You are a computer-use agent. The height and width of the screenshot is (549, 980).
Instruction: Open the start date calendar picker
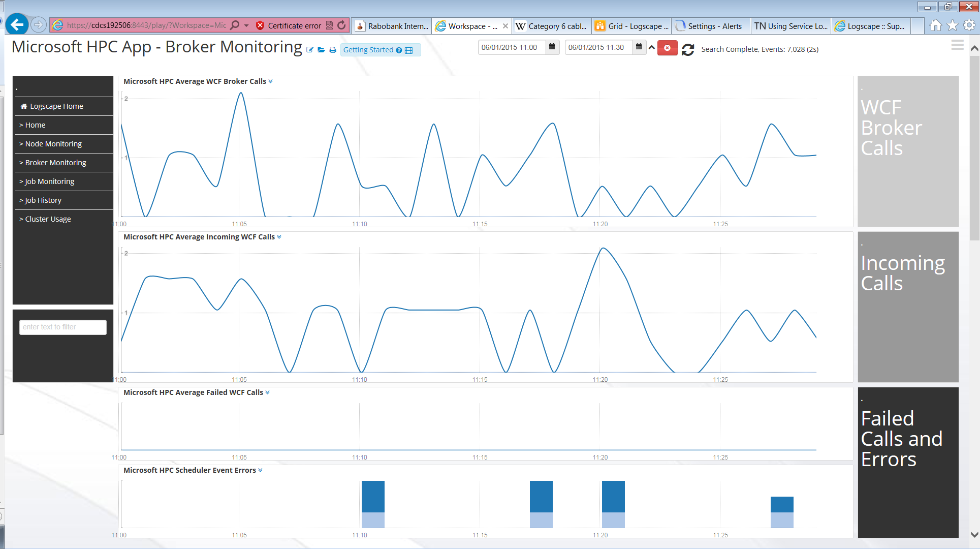pos(552,47)
